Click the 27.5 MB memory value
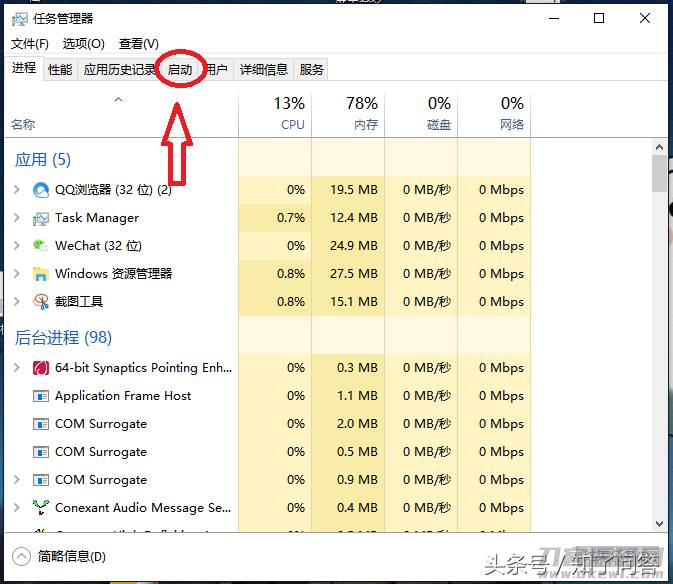The height and width of the screenshot is (584, 673). point(354,274)
